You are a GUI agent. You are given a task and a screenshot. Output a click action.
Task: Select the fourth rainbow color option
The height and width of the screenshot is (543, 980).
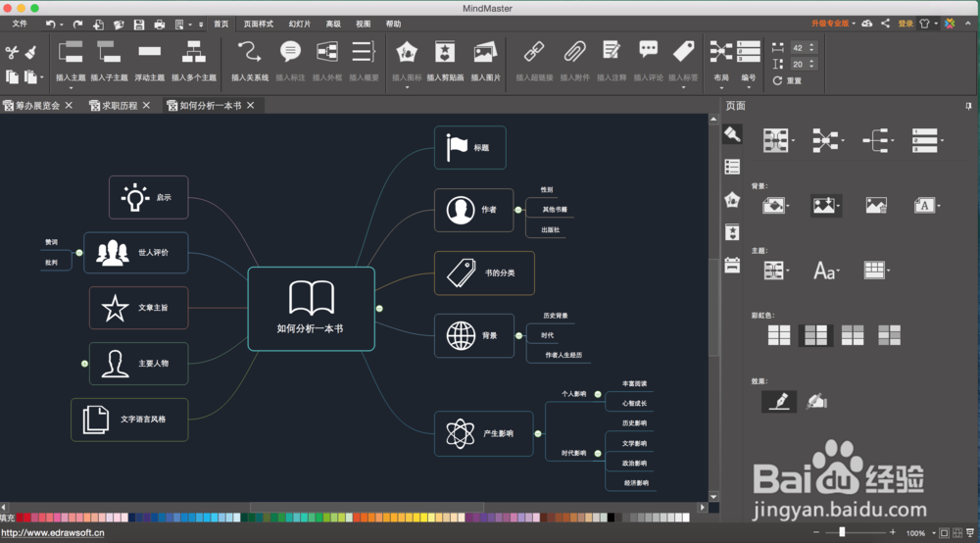click(x=889, y=335)
